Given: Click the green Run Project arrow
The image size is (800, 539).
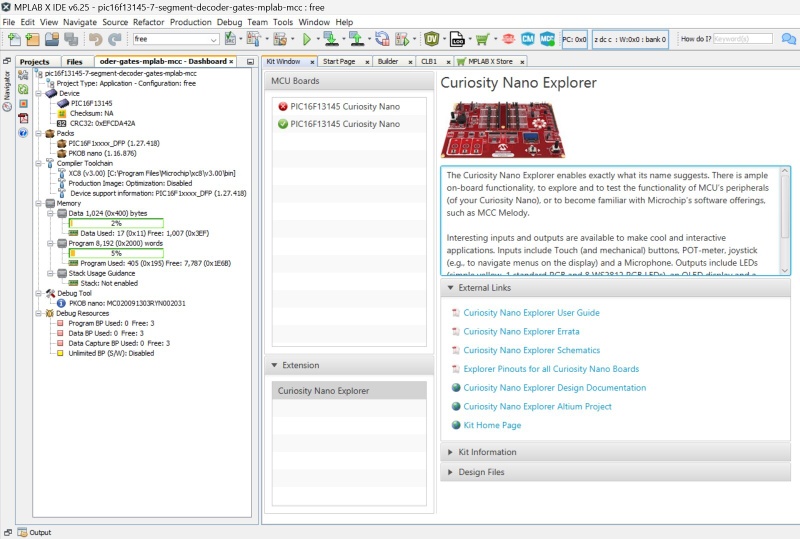Looking at the screenshot, I should [307, 39].
